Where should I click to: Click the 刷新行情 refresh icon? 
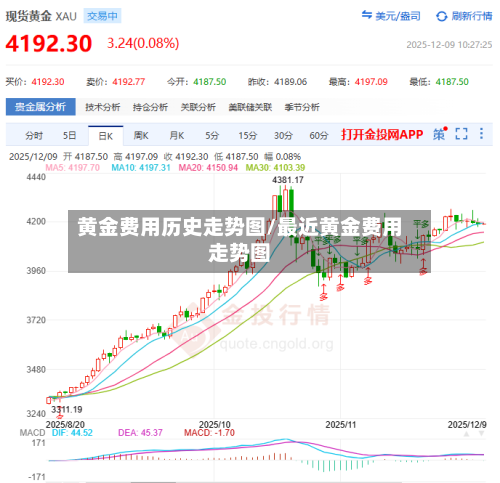coord(442,16)
